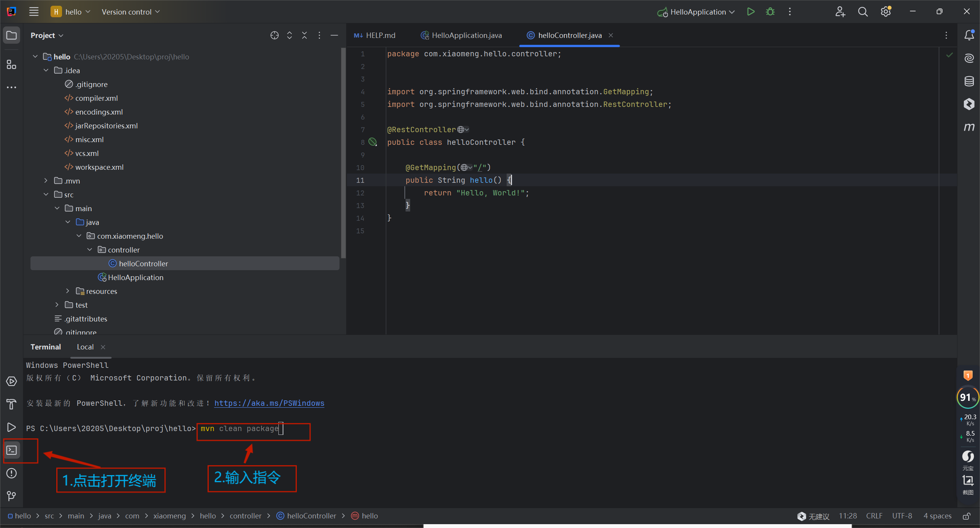Toggle read-only lock in status bar
The width and height of the screenshot is (980, 528).
pos(966,516)
